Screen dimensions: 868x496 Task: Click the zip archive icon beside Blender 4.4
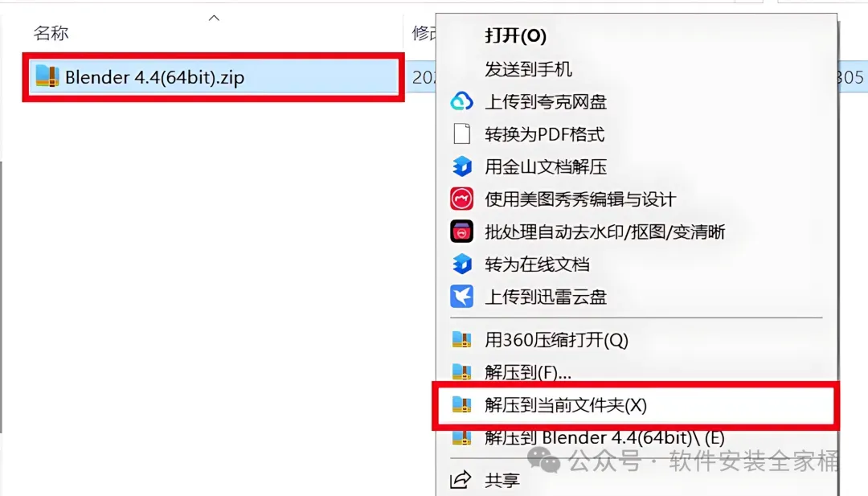pos(47,76)
